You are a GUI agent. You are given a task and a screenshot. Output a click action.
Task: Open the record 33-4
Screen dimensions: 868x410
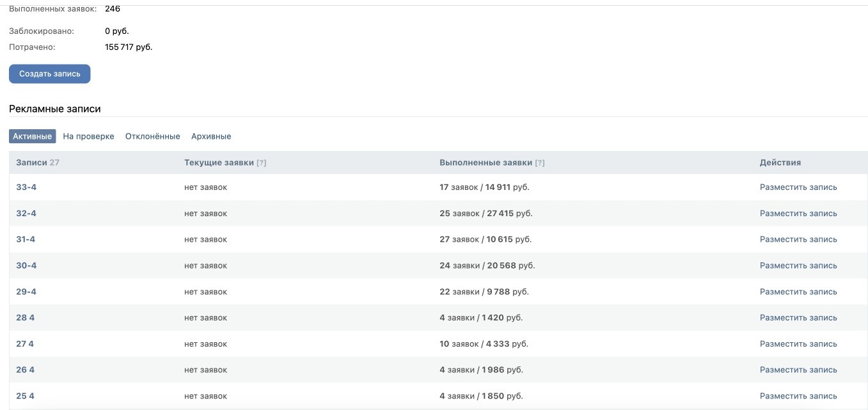click(26, 187)
